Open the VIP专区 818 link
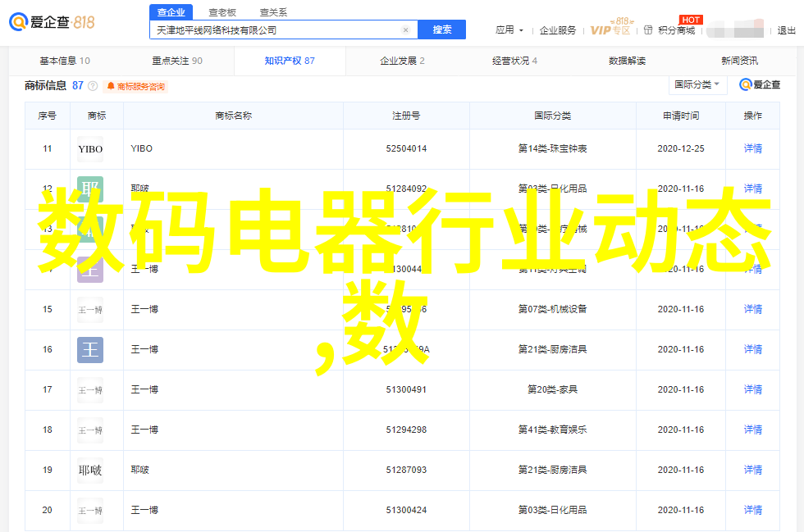The image size is (804, 532). (x=610, y=28)
